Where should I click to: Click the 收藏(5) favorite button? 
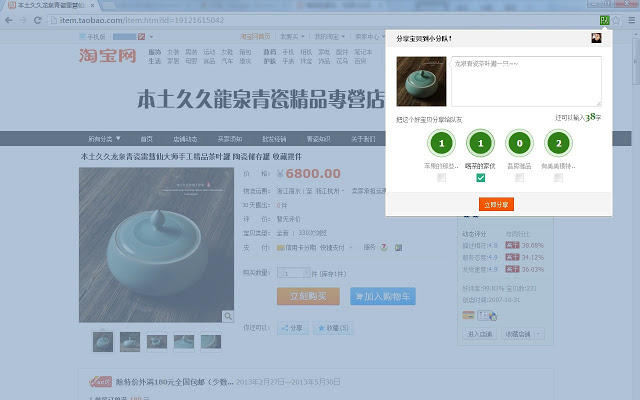[333, 328]
